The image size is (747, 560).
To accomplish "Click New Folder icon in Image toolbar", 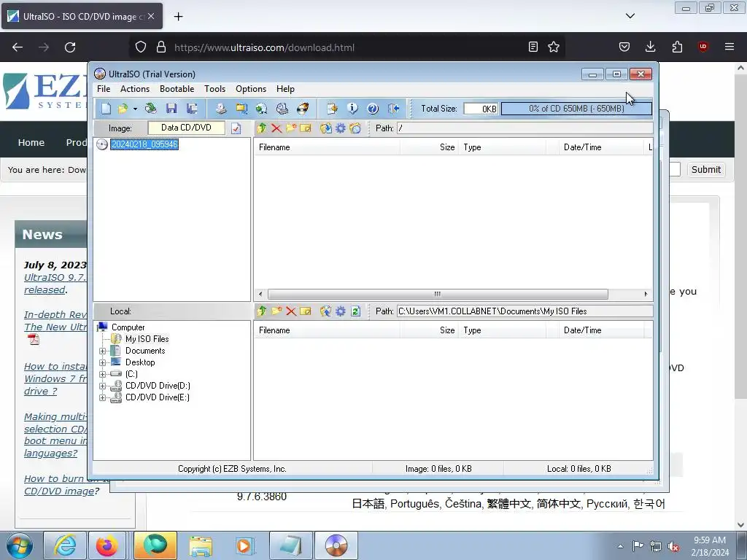I will tap(291, 128).
